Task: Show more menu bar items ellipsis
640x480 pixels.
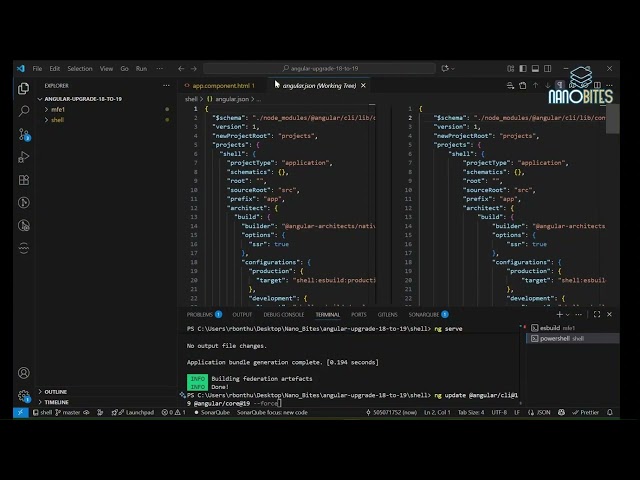Action: pyautogui.click(x=160, y=69)
